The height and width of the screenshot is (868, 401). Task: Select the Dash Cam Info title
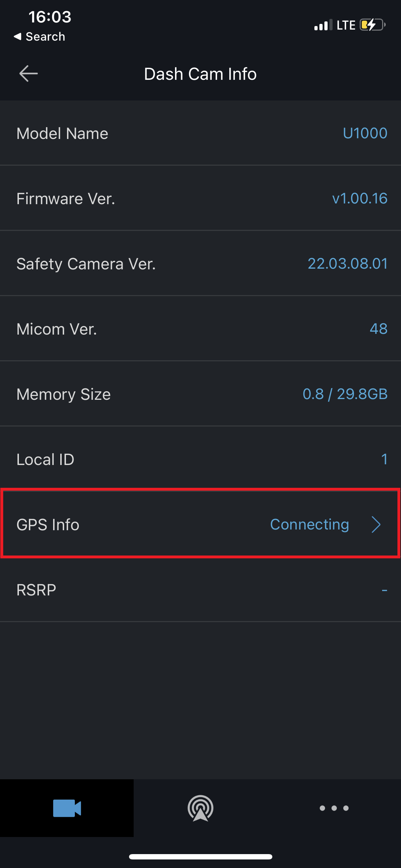(x=200, y=74)
